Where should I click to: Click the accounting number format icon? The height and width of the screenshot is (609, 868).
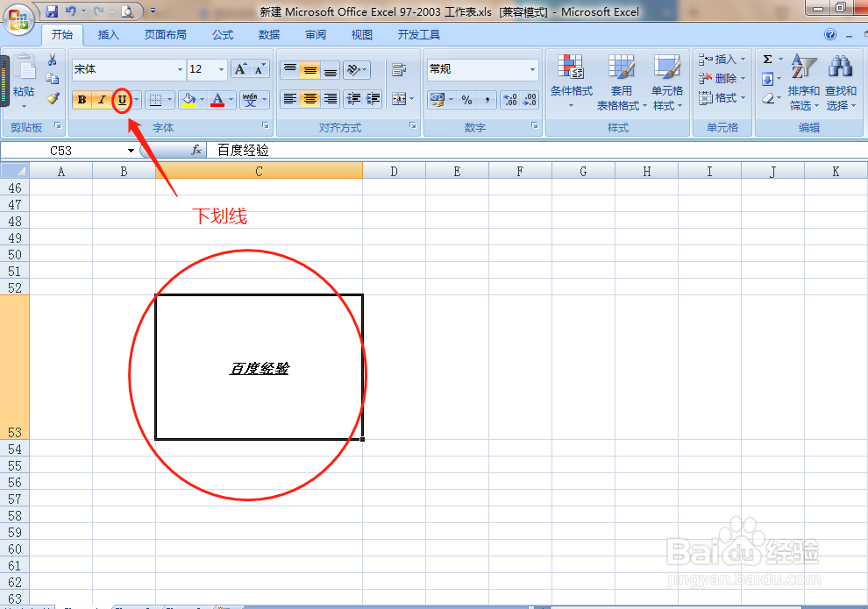[438, 100]
